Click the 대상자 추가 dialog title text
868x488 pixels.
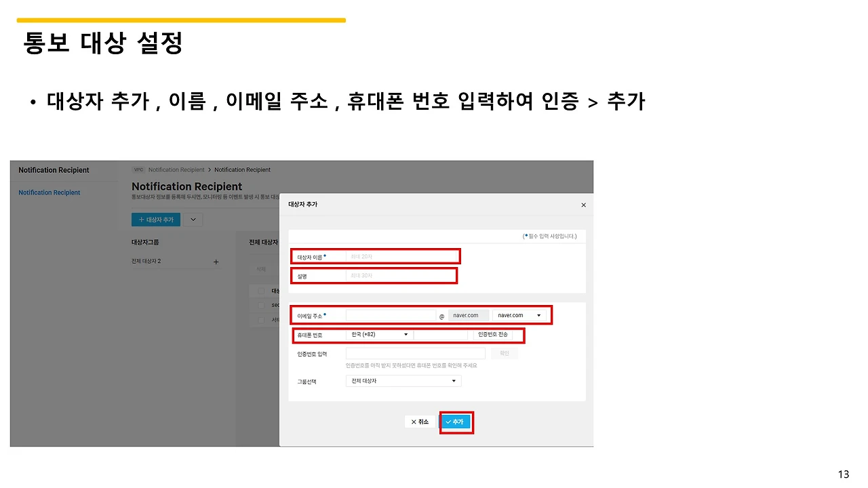(302, 204)
